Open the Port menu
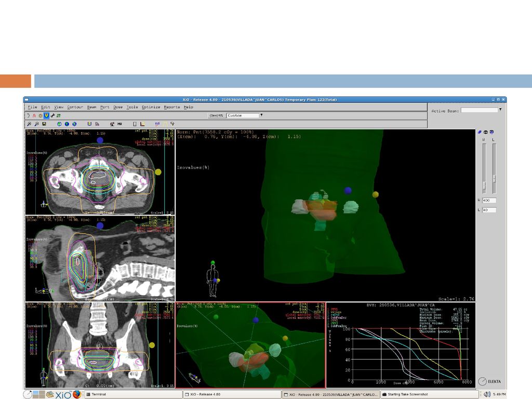Viewport: 532px width, 399px height. (x=105, y=107)
